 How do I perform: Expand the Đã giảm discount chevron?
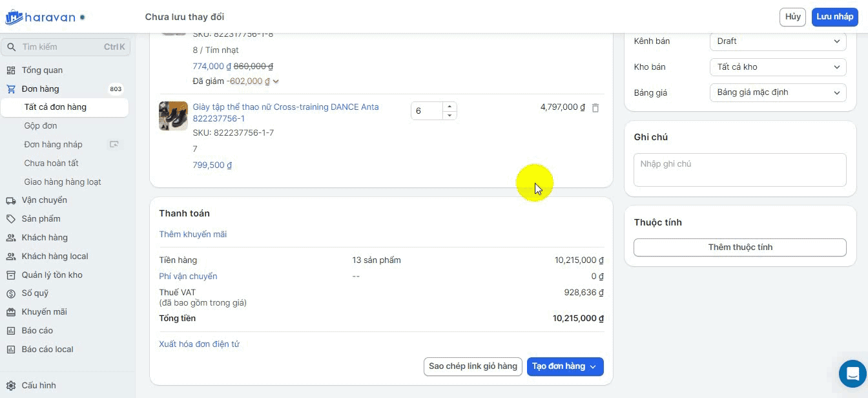point(276,81)
